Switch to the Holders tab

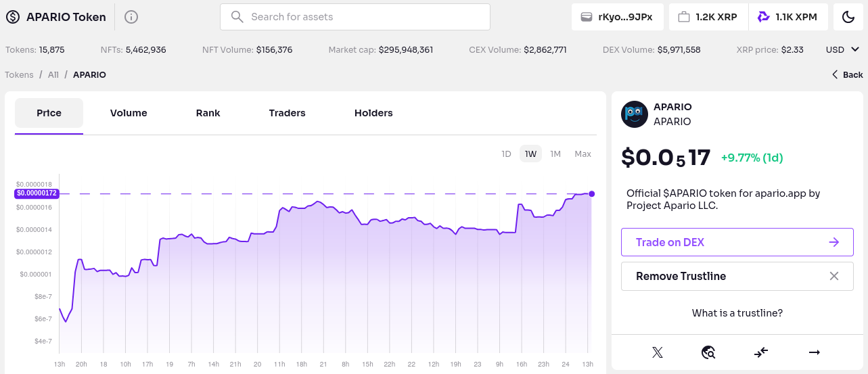tap(373, 113)
